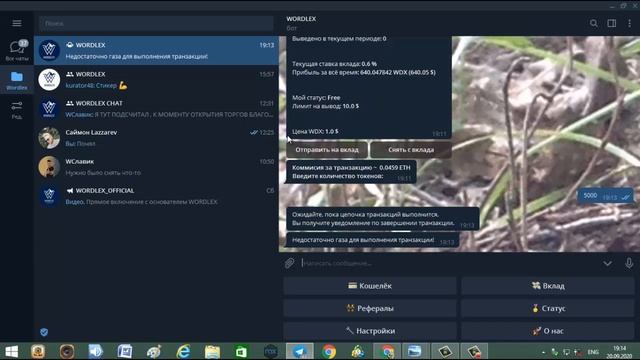The width and height of the screenshot is (640, 360).
Task: Click the WORDLEX_OFFICIAL channel avatar
Action: (49, 196)
